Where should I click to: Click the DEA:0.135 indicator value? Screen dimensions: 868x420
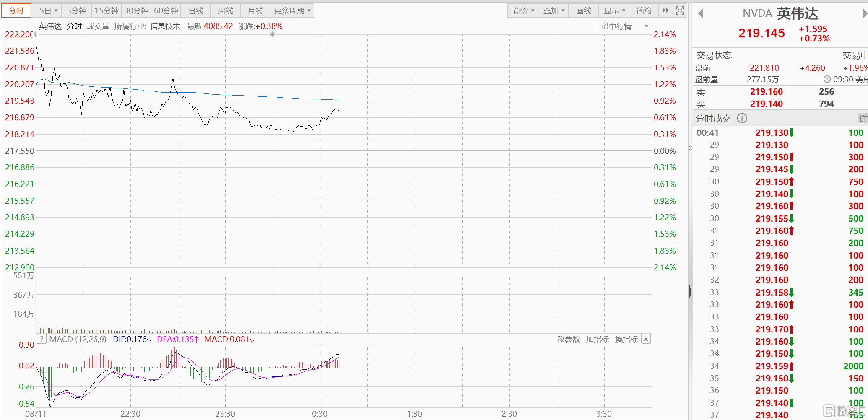tap(178, 339)
